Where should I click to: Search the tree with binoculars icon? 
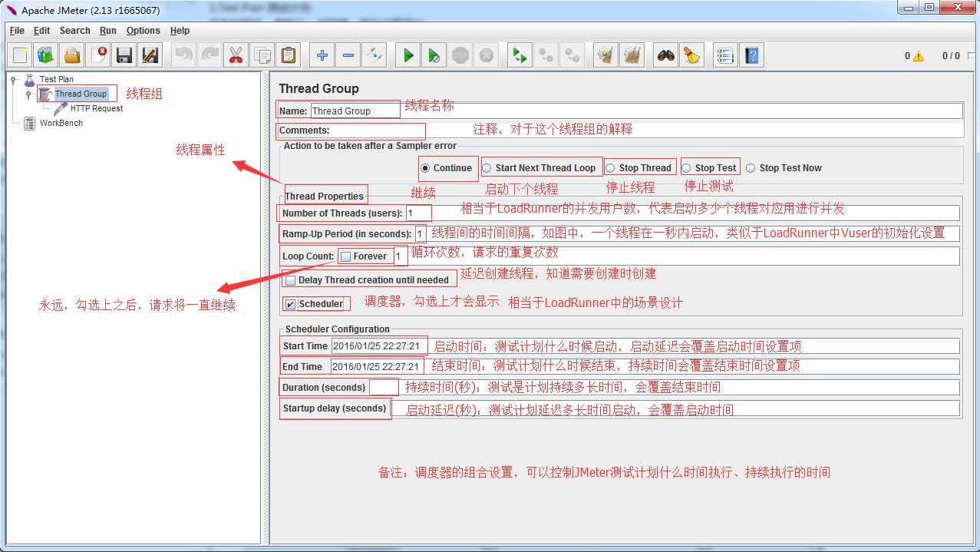point(666,55)
